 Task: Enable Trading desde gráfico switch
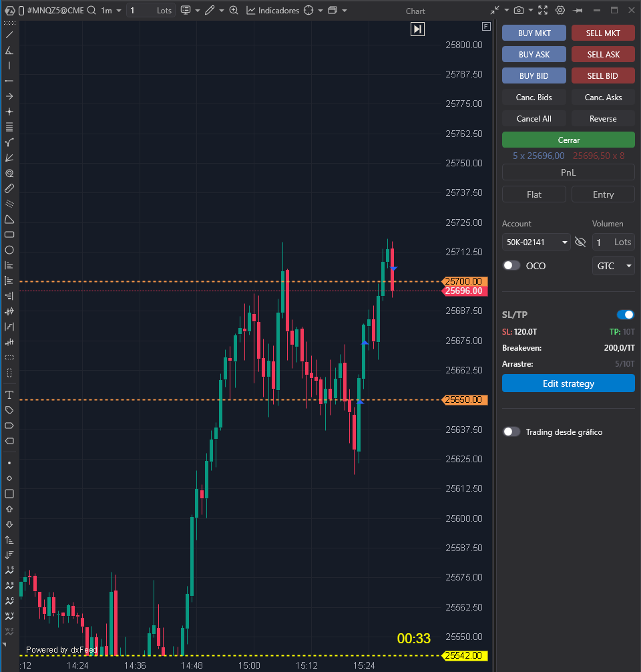511,432
